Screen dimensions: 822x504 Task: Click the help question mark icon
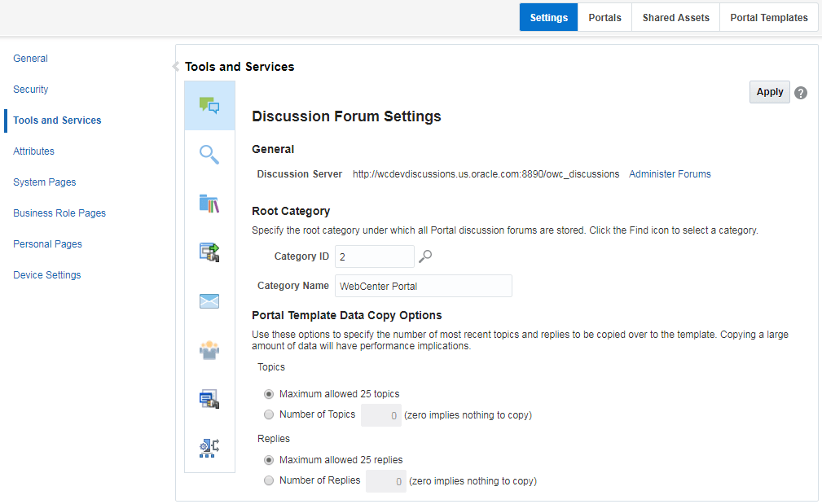tap(800, 92)
